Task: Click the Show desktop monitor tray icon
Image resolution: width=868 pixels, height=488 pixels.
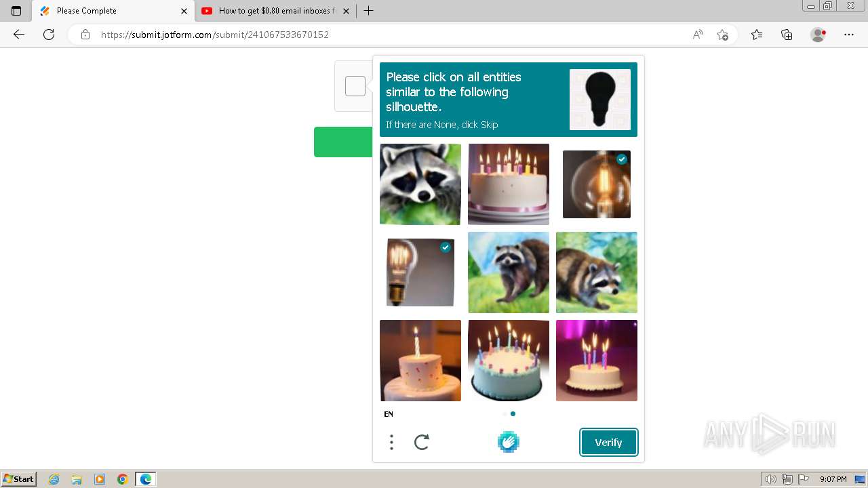Action: tap(860, 479)
